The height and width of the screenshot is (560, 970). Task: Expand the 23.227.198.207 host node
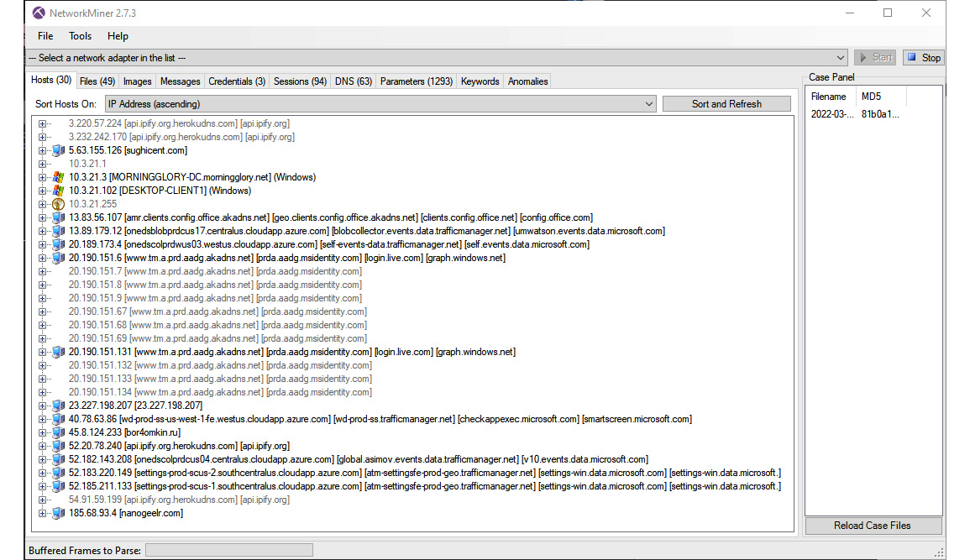[42, 406]
